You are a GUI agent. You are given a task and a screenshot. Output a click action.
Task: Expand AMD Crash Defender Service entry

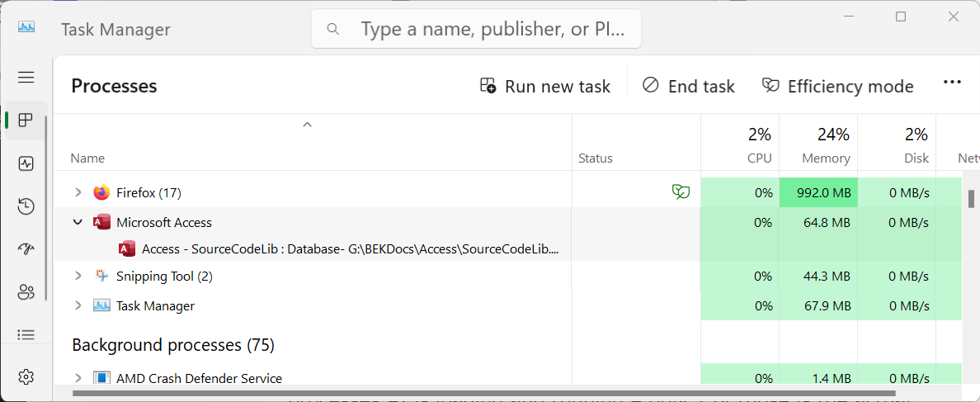tap(78, 378)
